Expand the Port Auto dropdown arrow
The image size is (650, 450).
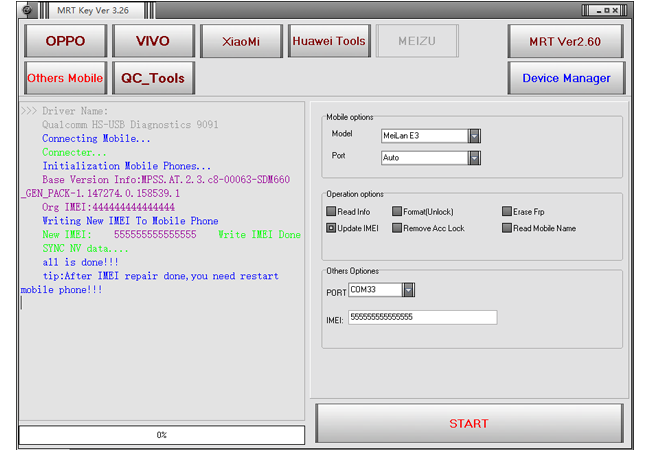click(474, 158)
